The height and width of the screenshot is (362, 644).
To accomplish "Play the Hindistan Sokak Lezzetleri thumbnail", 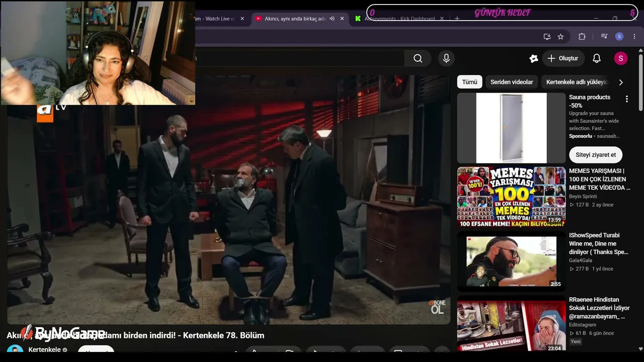I will click(x=511, y=325).
